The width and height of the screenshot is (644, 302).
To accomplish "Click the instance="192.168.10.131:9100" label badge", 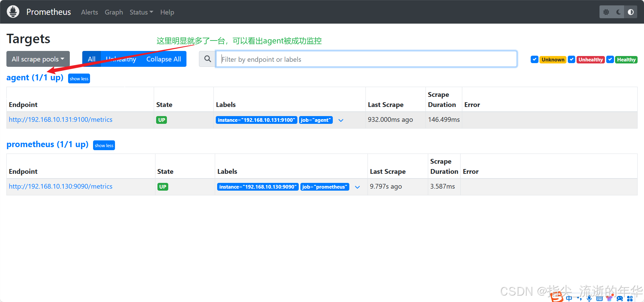I will (256, 120).
